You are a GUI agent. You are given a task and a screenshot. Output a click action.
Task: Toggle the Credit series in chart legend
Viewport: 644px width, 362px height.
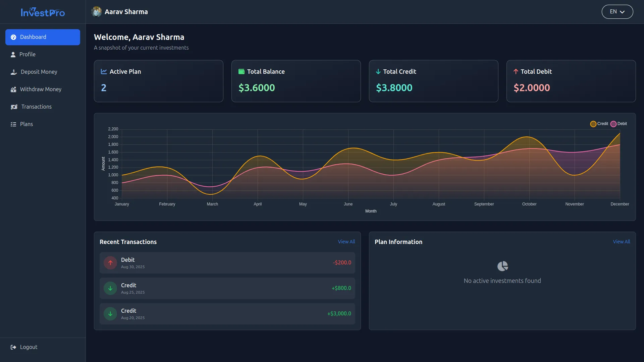click(599, 124)
